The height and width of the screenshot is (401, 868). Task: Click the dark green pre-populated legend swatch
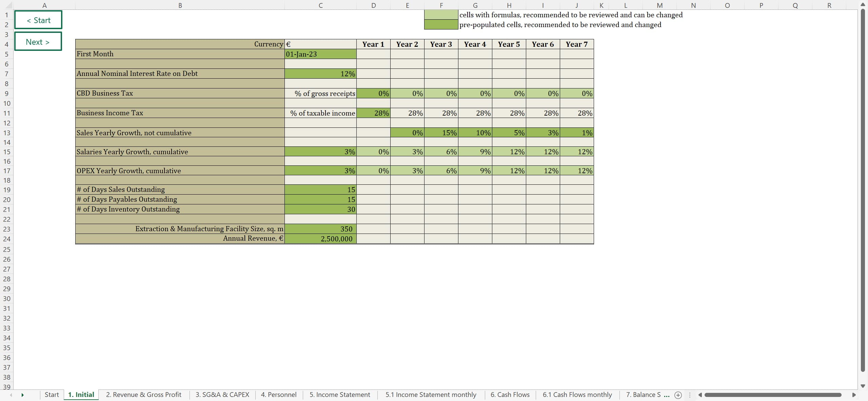point(441,25)
